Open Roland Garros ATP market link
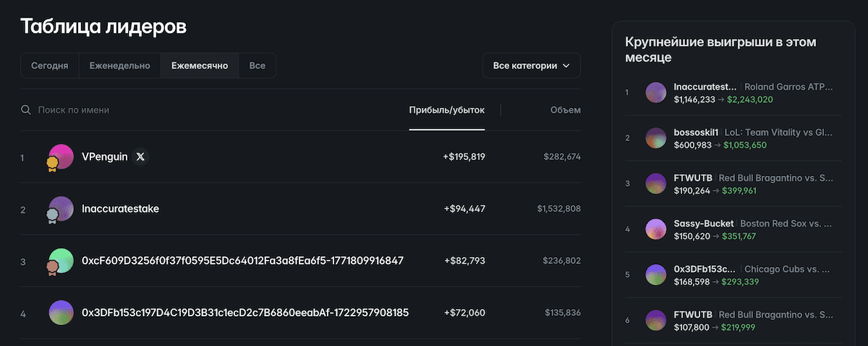 click(x=788, y=86)
